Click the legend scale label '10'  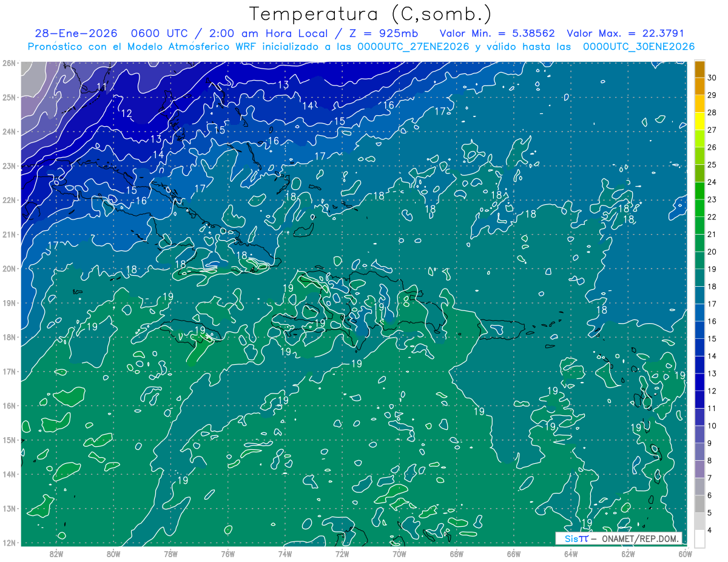712,426
